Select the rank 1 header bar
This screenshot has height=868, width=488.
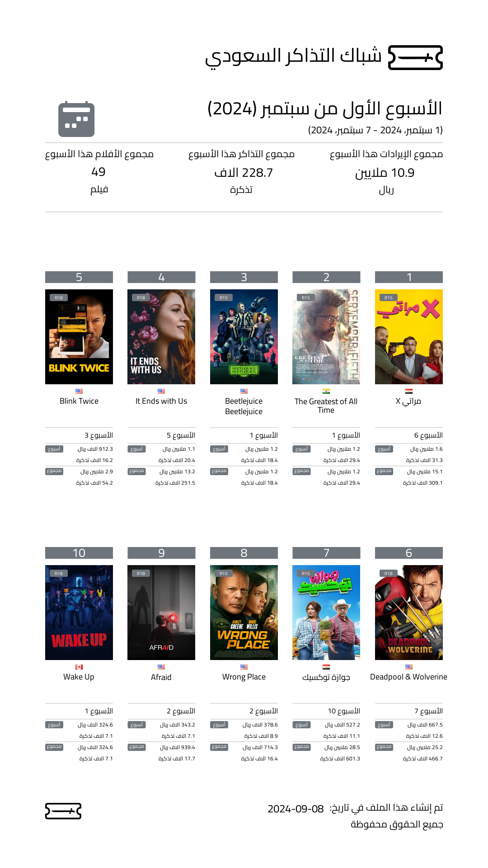click(x=409, y=277)
